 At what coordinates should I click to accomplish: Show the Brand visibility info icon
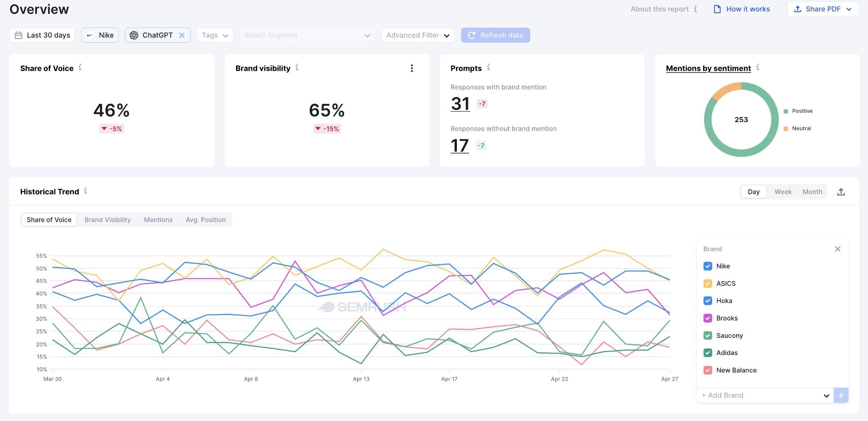tap(297, 67)
